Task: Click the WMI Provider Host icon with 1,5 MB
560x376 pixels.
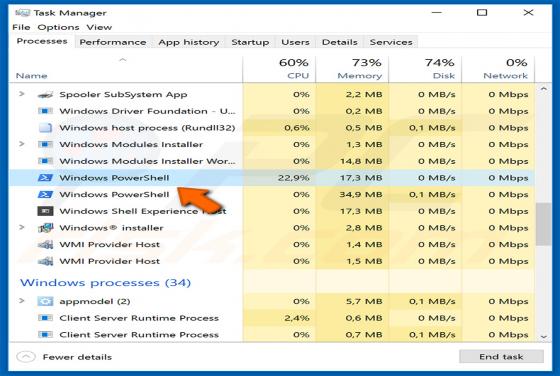Action: click(x=45, y=261)
